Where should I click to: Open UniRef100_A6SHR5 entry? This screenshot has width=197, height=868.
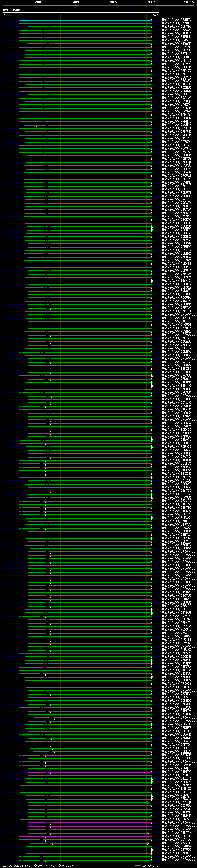click(177, 332)
